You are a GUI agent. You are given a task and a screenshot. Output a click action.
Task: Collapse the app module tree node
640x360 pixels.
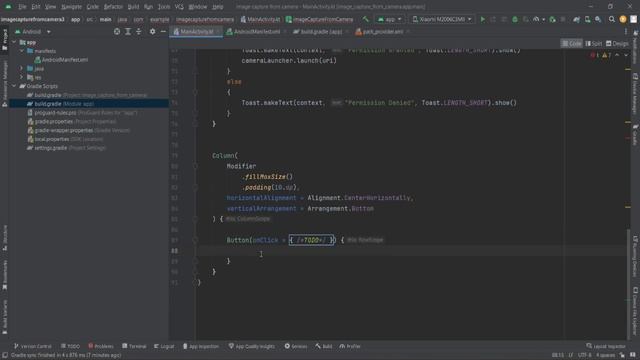tap(15, 42)
